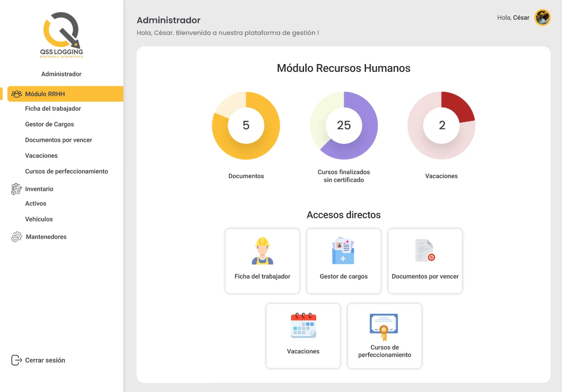Go to Vacaciones in the sidebar
The width and height of the screenshot is (562, 392).
pyautogui.click(x=41, y=156)
